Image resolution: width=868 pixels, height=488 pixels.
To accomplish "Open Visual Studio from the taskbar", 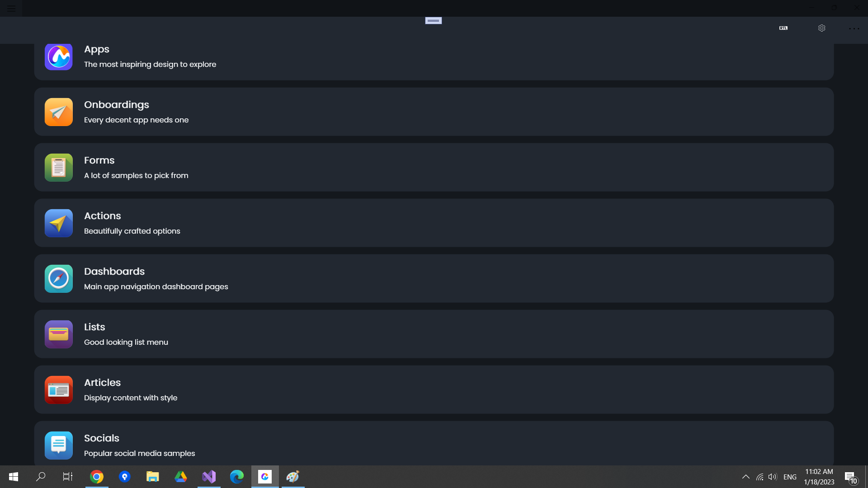I will pyautogui.click(x=209, y=477).
